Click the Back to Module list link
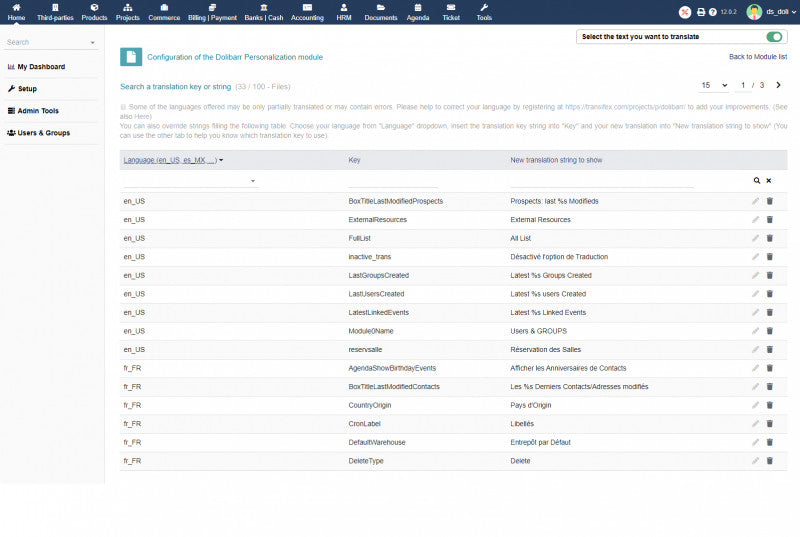The image size is (800, 537). pyautogui.click(x=757, y=57)
